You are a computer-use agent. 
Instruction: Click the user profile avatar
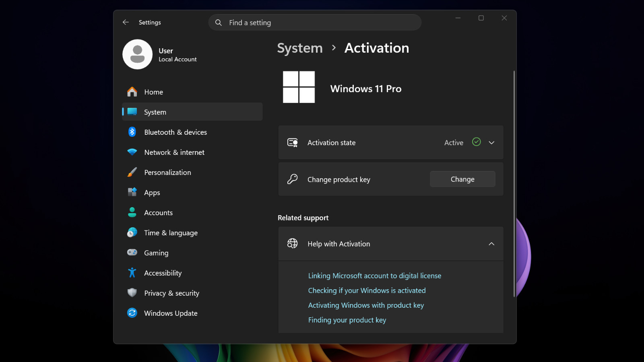[x=138, y=54]
